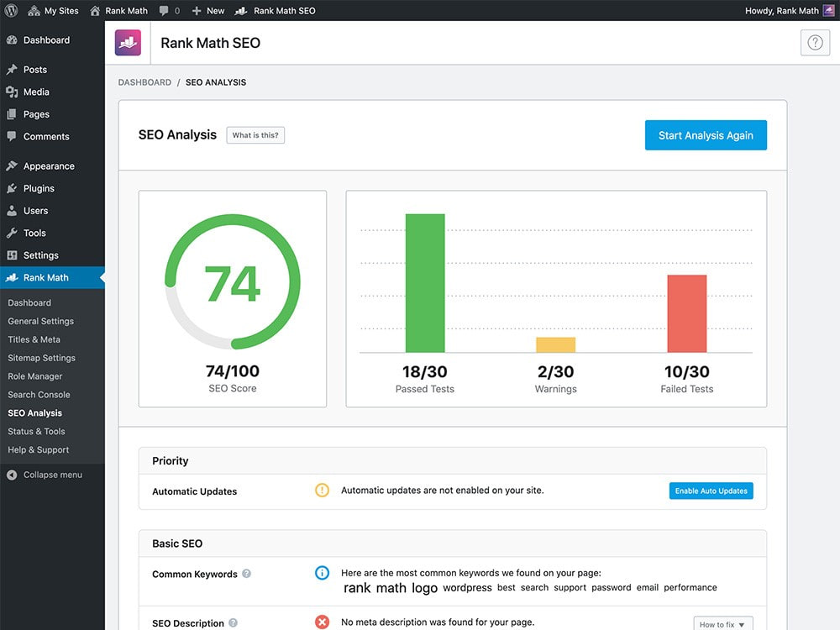Click the Tools wrench icon
840x630 pixels.
(x=12, y=233)
